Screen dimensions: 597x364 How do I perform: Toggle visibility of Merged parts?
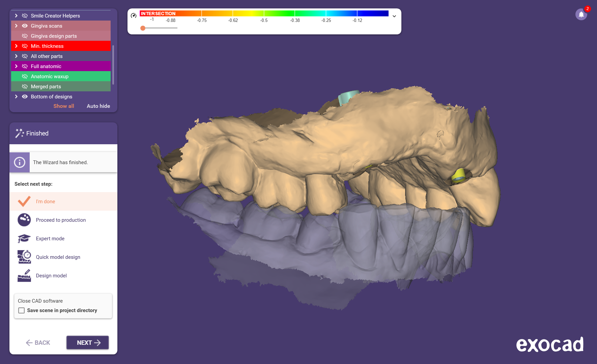pos(25,87)
